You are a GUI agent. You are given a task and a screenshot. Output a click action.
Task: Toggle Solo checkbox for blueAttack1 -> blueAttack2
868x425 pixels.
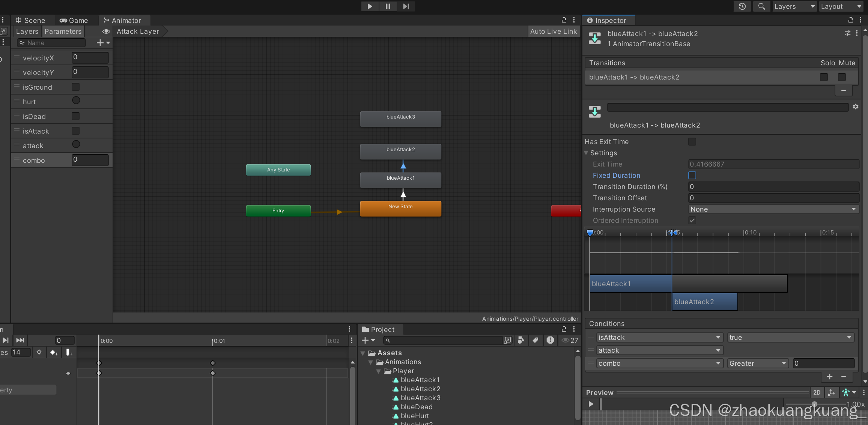824,77
